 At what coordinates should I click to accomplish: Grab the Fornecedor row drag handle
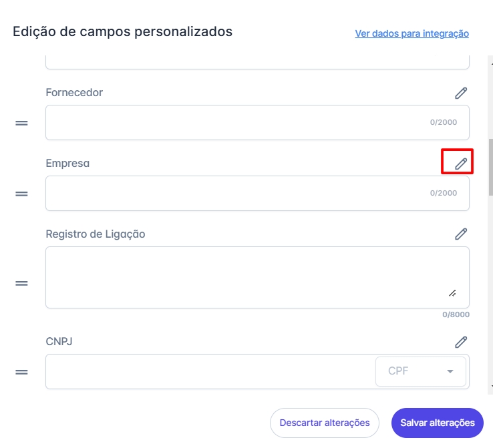(x=21, y=123)
